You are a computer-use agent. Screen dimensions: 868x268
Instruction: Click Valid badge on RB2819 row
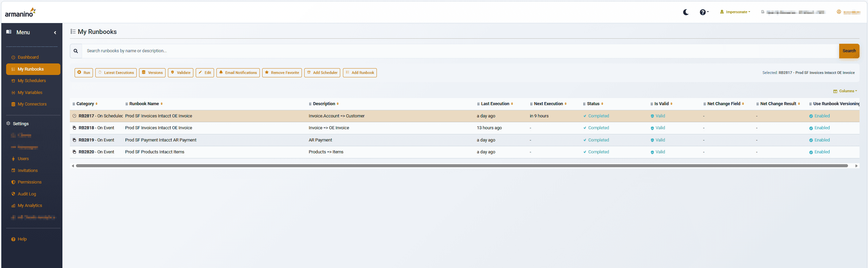658,140
